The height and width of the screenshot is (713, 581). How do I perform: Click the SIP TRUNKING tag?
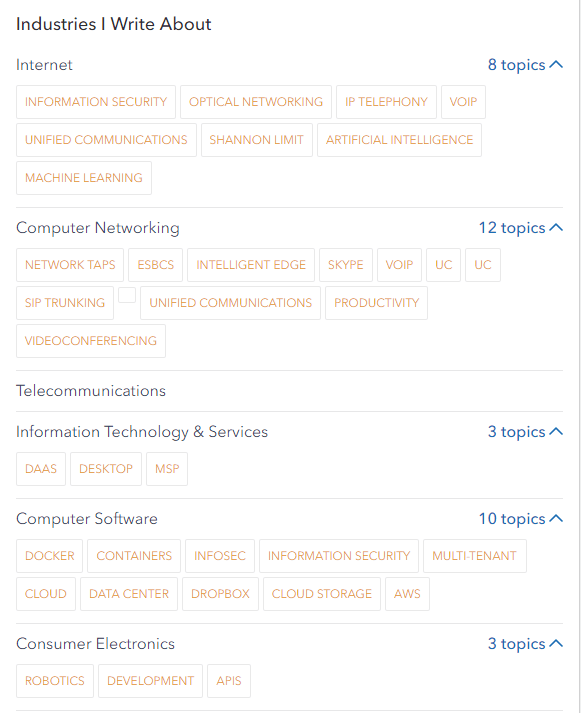65,303
